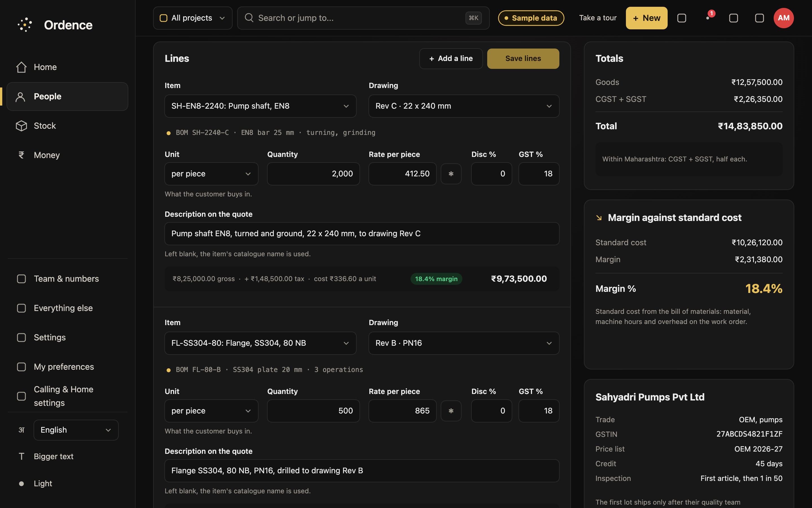
Task: Click the AM user avatar
Action: coord(784,18)
